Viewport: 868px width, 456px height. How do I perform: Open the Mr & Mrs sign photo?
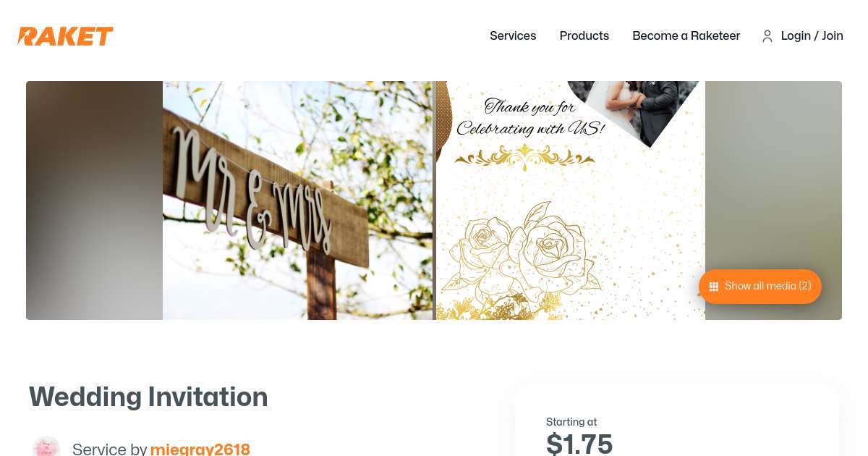click(298, 200)
